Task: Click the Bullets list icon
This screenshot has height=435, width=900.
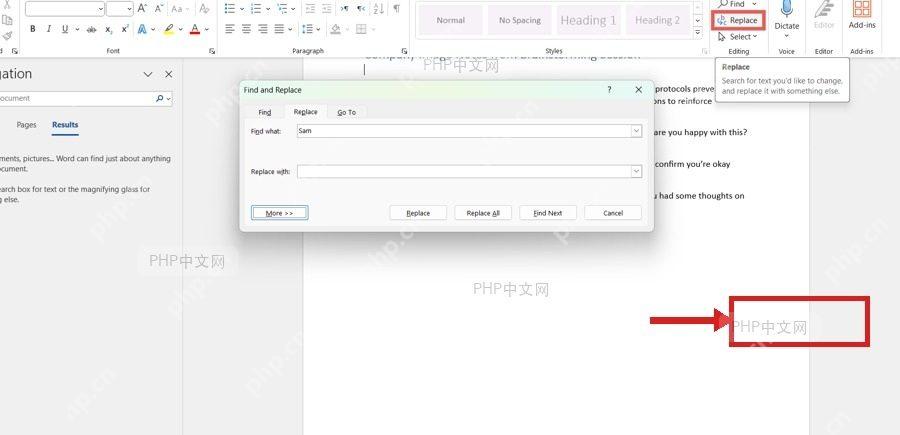Action: 230,9
